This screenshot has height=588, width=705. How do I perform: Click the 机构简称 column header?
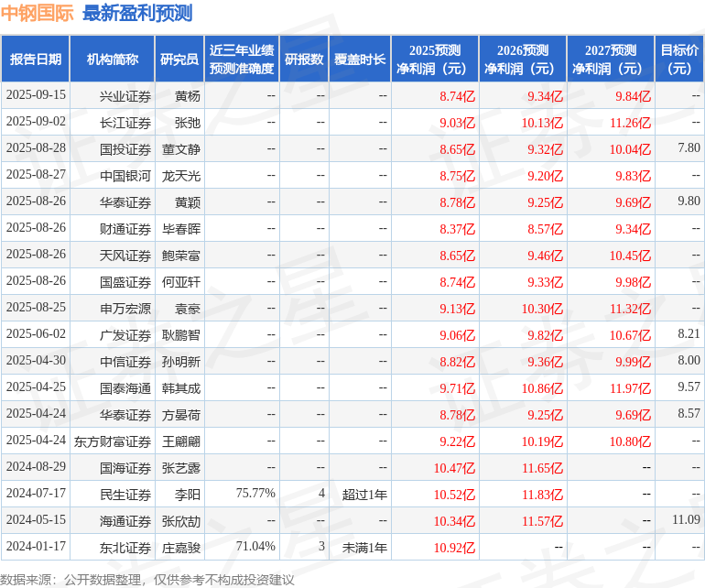point(113,59)
